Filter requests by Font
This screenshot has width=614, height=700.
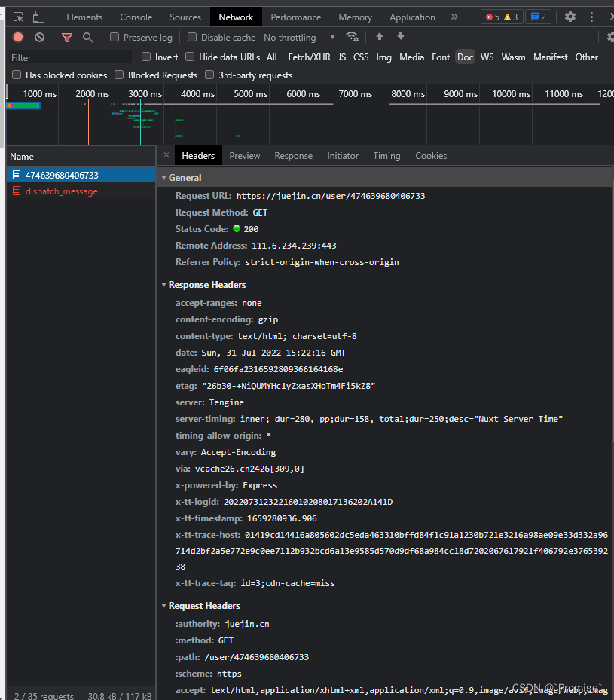click(441, 57)
